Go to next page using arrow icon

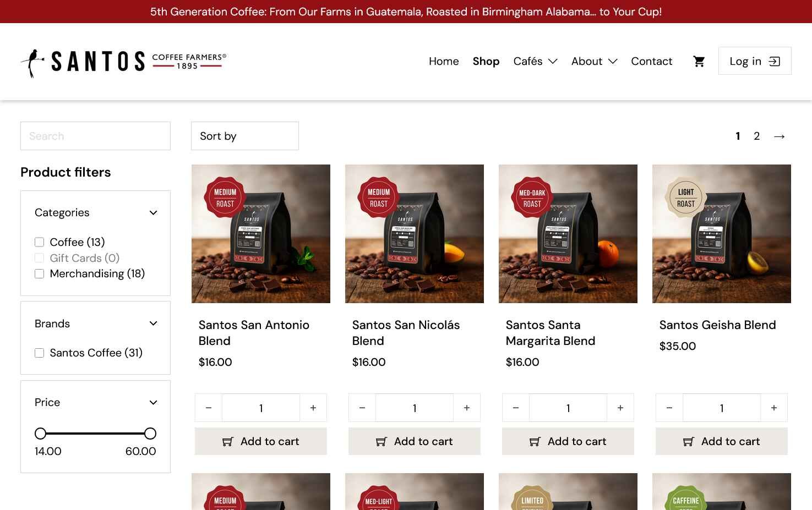pyautogui.click(x=779, y=136)
